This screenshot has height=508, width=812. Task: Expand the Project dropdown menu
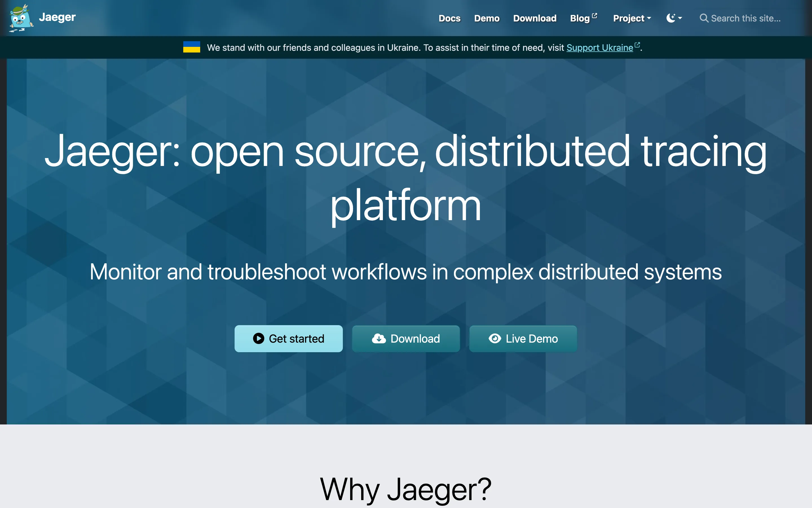pos(632,18)
